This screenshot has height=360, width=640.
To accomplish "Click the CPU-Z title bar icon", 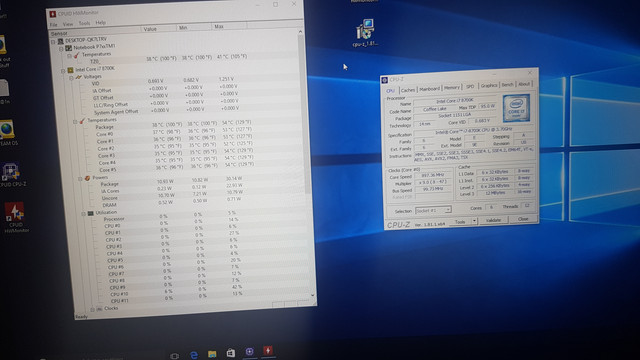I will [x=384, y=80].
